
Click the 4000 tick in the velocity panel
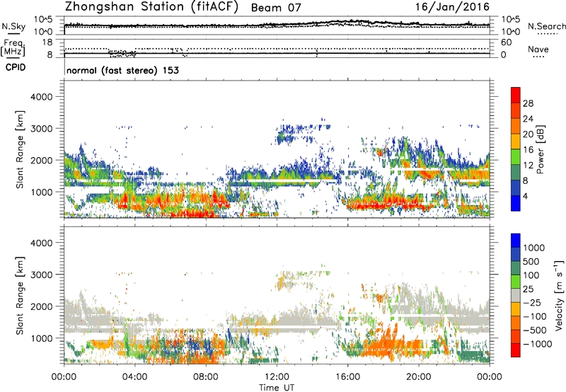pyautogui.click(x=42, y=243)
